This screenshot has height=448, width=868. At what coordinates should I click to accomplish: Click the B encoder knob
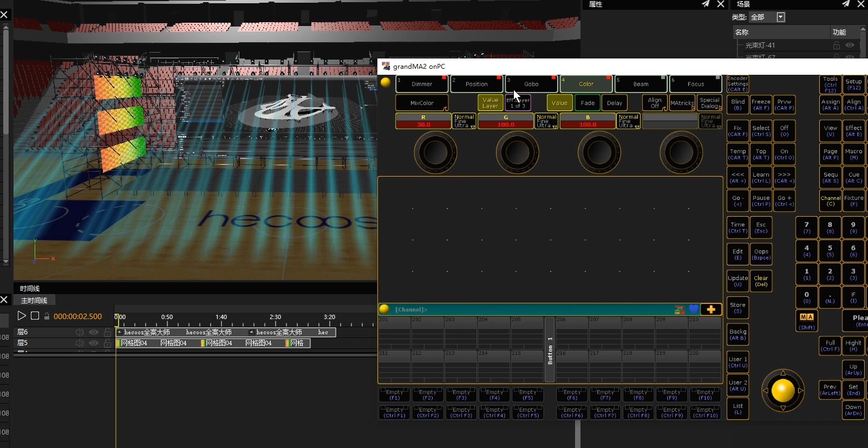click(x=599, y=152)
